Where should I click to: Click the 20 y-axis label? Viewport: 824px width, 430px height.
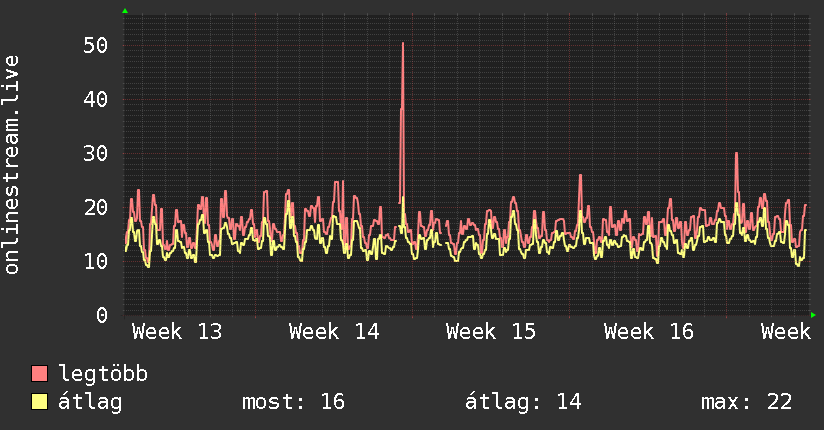pos(96,207)
